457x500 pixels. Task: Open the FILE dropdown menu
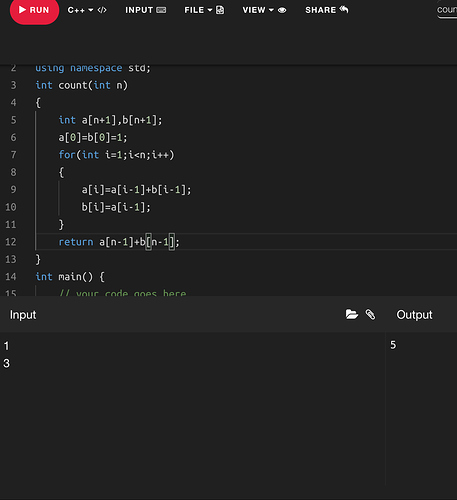pyautogui.click(x=198, y=10)
